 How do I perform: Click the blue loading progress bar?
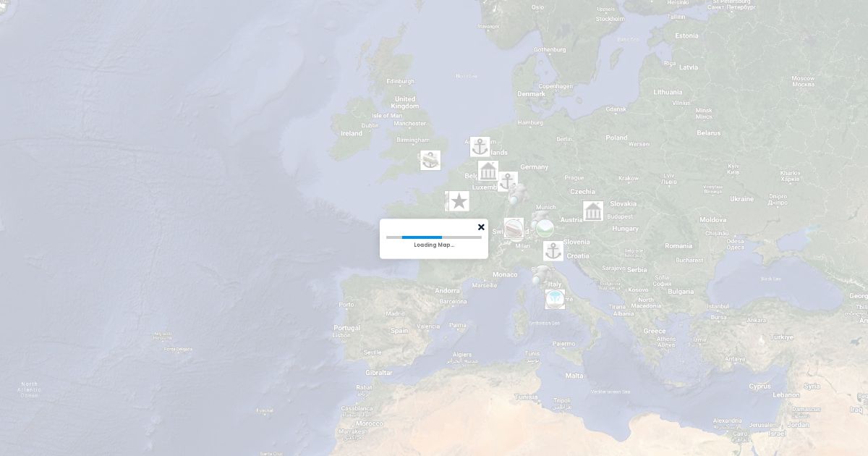[x=422, y=237]
